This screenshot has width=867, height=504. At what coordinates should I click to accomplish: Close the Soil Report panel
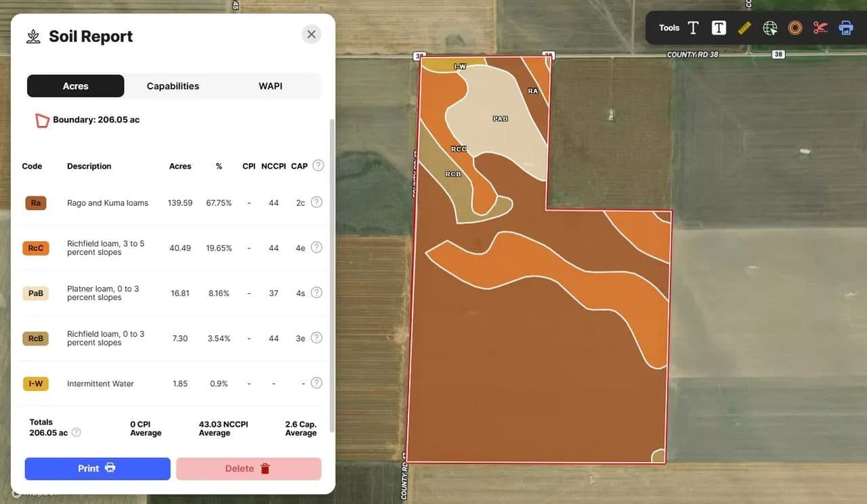click(311, 35)
